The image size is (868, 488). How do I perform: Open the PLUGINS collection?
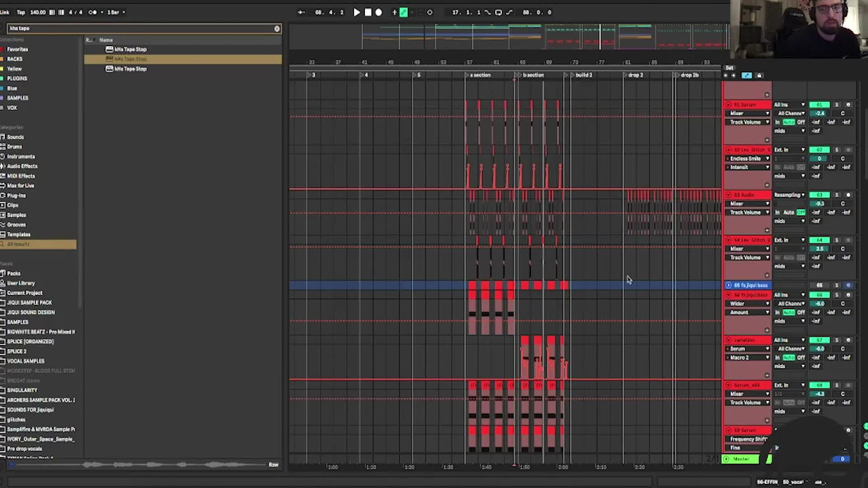(17, 79)
